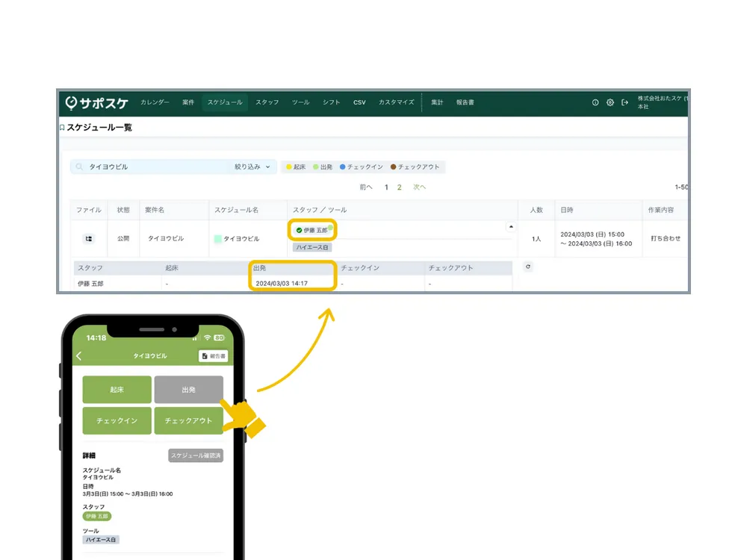Click the green color swatch beside タイヨウビル
This screenshot has height=560, width=747.
(217, 239)
